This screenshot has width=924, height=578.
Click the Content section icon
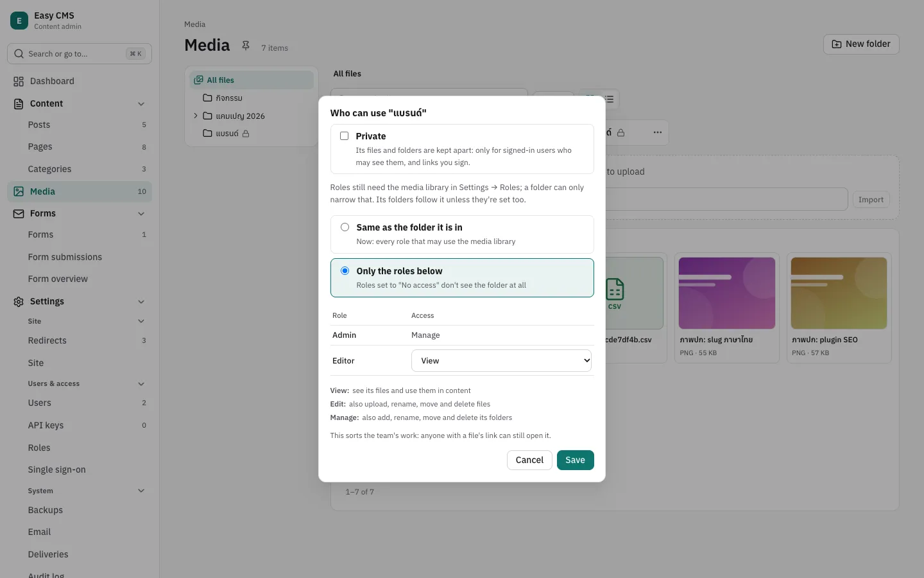pos(19,103)
